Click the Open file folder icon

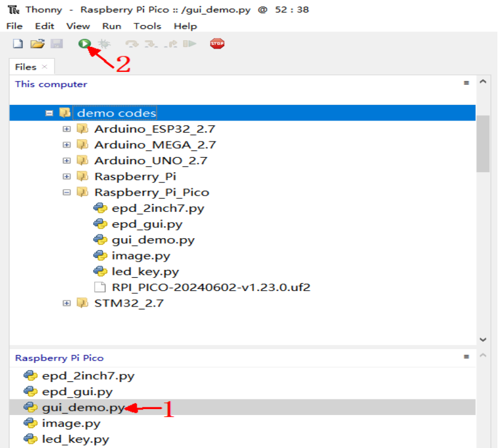click(37, 44)
